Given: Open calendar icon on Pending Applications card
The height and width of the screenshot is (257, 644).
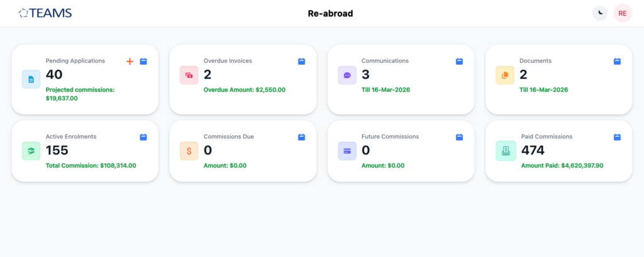Looking at the screenshot, I should (143, 61).
